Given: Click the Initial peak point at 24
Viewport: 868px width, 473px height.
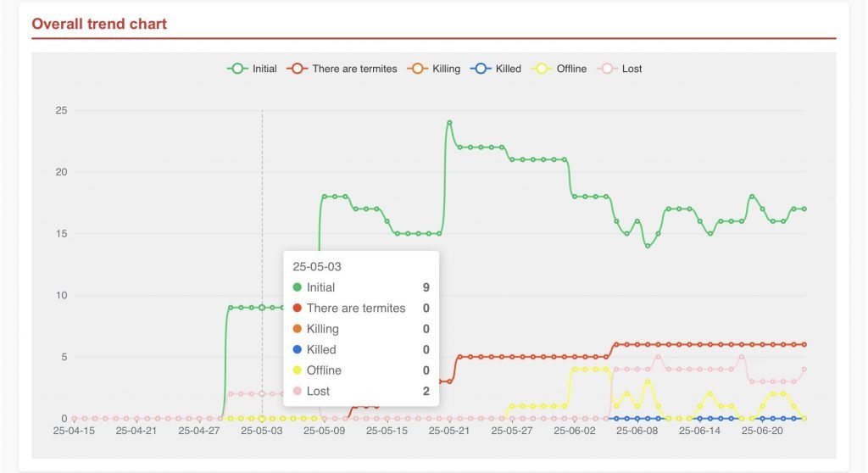Looking at the screenshot, I should [x=449, y=123].
